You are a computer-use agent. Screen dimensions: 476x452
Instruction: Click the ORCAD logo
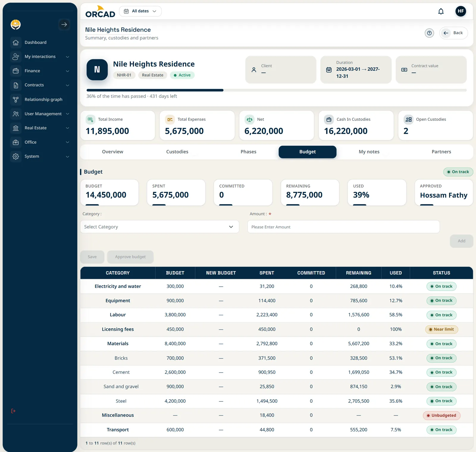point(100,12)
